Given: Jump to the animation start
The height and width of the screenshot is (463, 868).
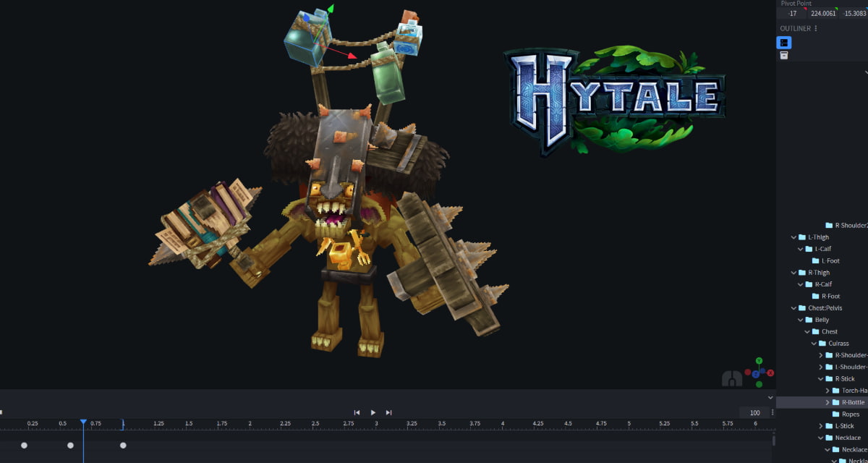Looking at the screenshot, I should (357, 412).
